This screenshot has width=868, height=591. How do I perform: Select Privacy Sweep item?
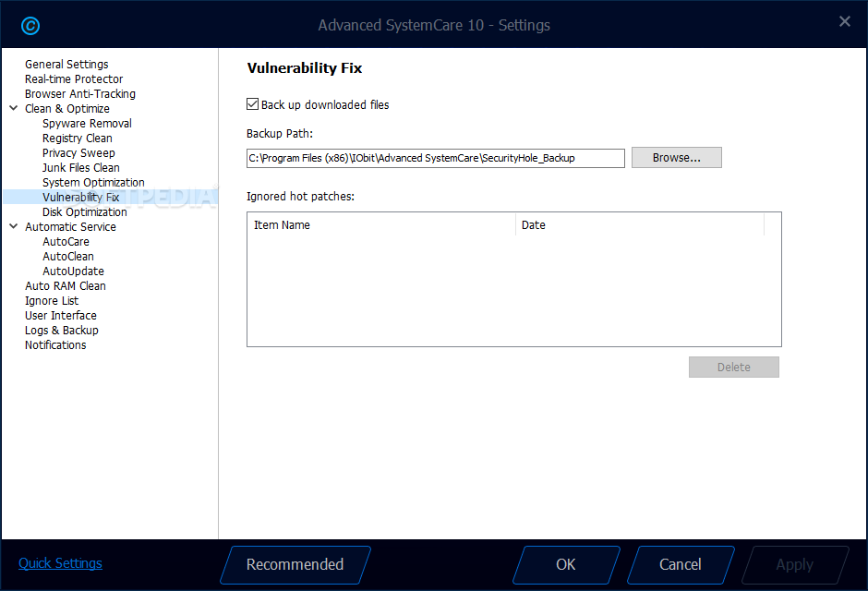(x=78, y=152)
